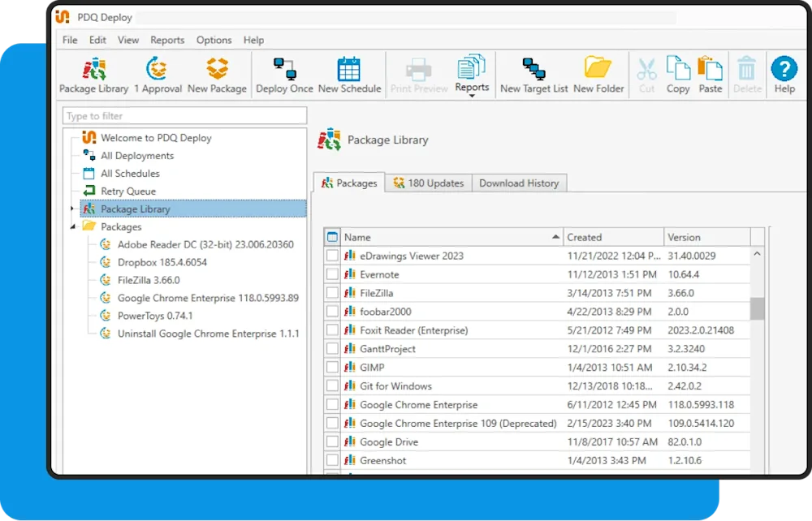812x521 pixels.
Task: Select the Dropbox 185.4.6054 package
Action: pyautogui.click(x=162, y=262)
